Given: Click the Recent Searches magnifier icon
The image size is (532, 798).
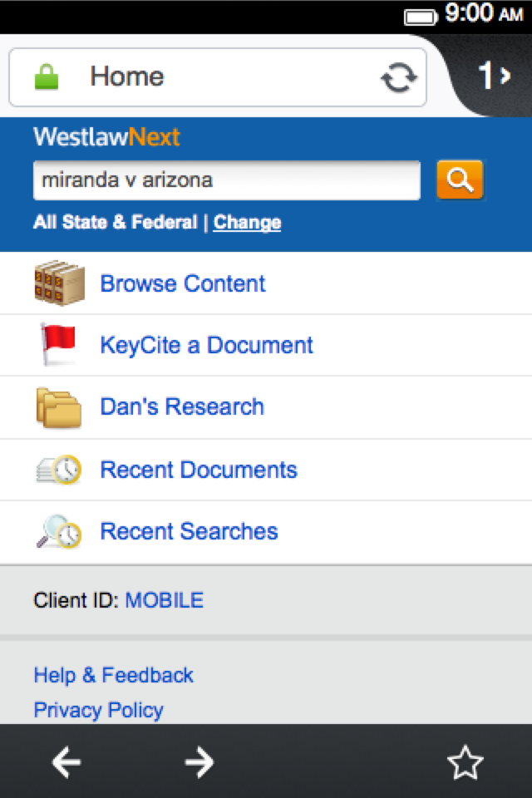Looking at the screenshot, I should coord(59,531).
